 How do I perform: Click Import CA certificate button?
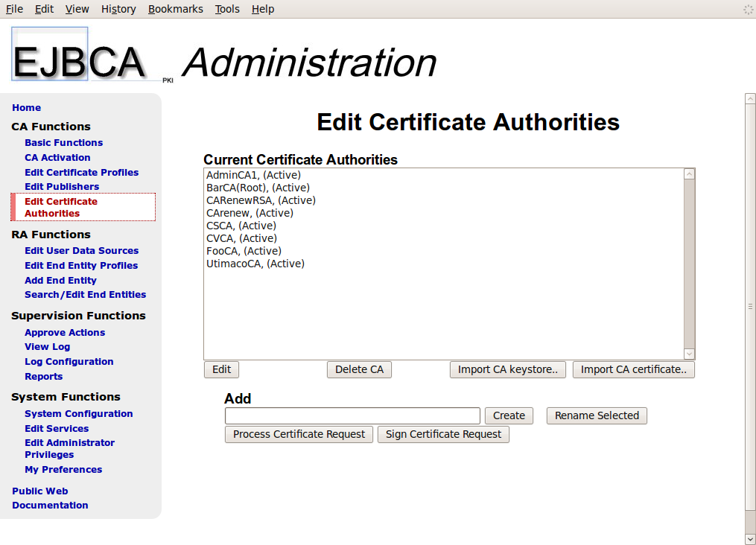click(633, 369)
